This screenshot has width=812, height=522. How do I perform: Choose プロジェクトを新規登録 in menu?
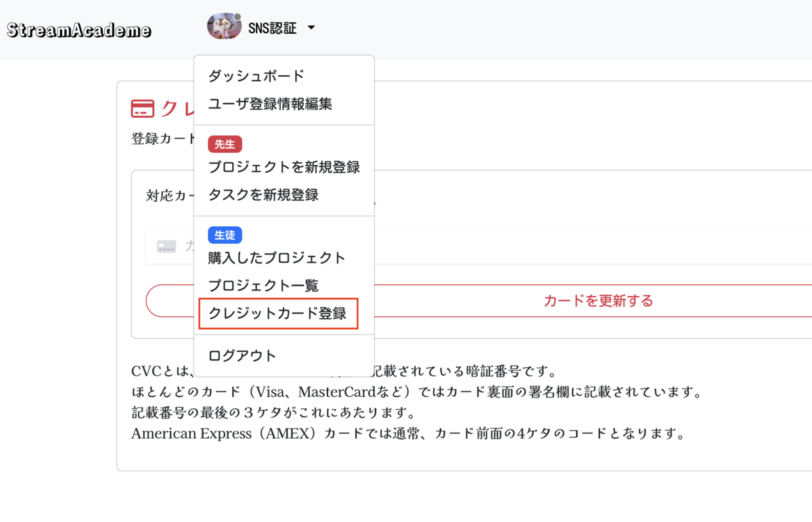tap(284, 167)
